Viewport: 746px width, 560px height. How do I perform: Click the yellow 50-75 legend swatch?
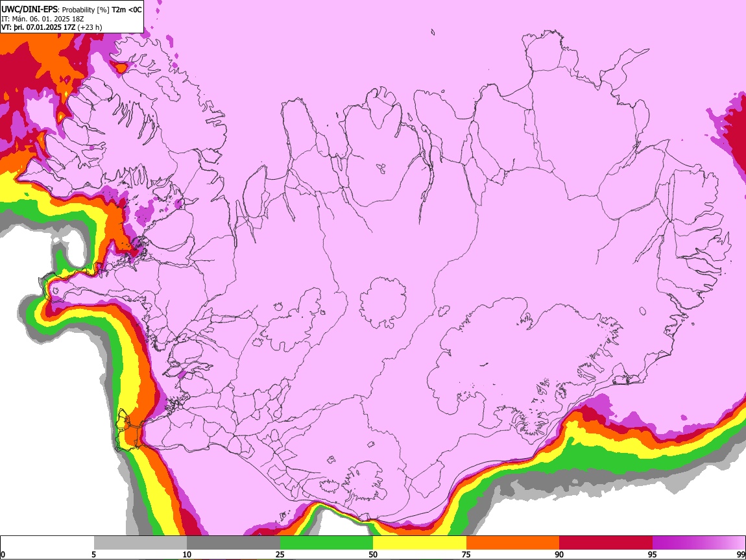(x=420, y=543)
